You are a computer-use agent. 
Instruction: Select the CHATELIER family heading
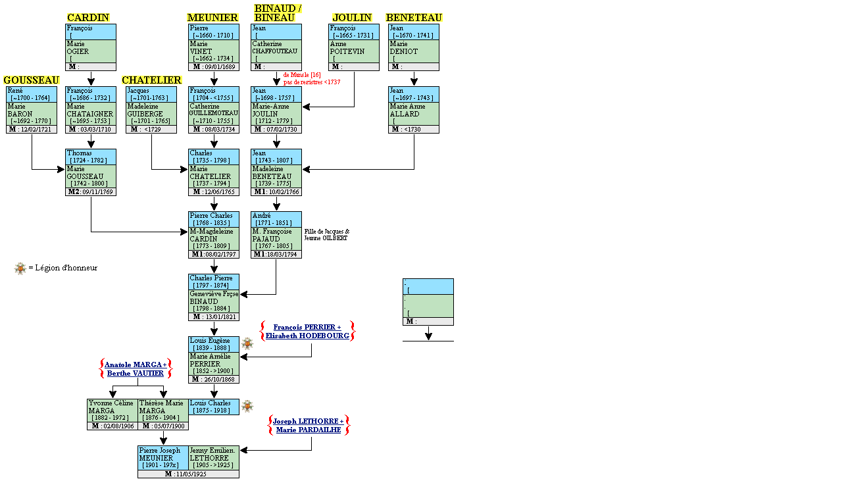pos(152,80)
